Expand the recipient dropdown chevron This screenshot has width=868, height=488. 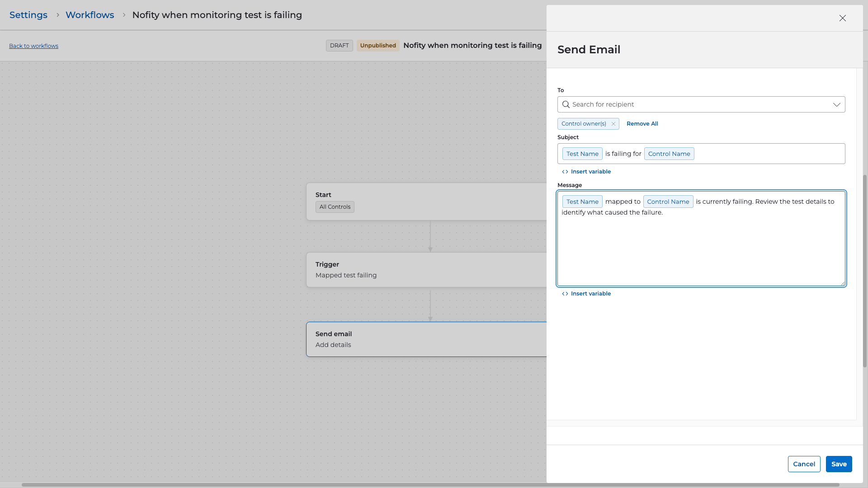click(x=836, y=104)
